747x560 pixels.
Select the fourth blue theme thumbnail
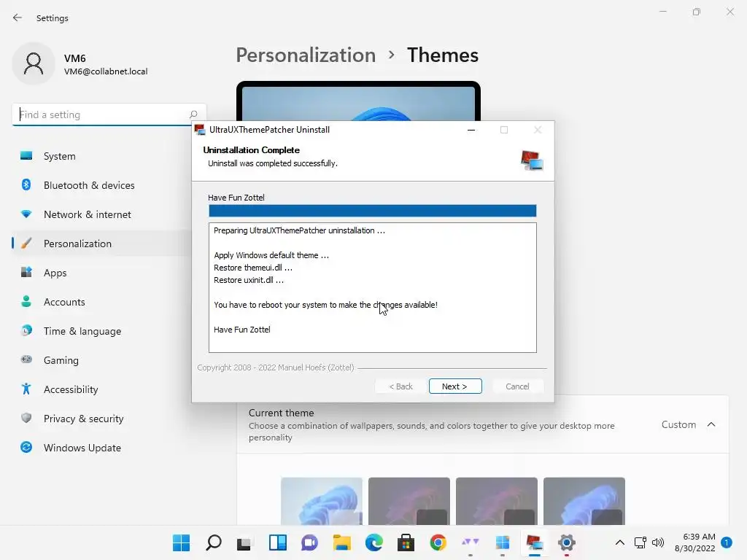(584, 501)
